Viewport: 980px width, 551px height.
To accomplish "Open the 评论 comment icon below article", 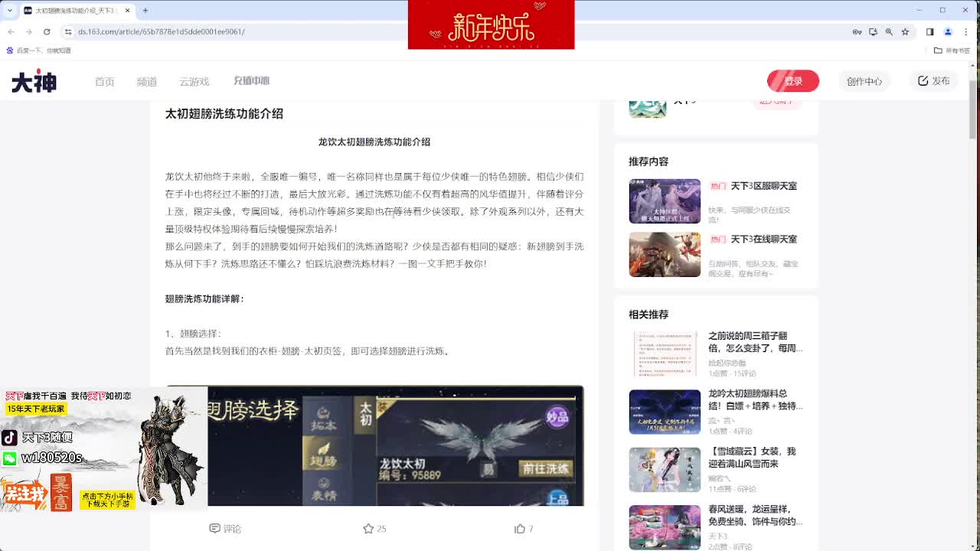I will (225, 528).
